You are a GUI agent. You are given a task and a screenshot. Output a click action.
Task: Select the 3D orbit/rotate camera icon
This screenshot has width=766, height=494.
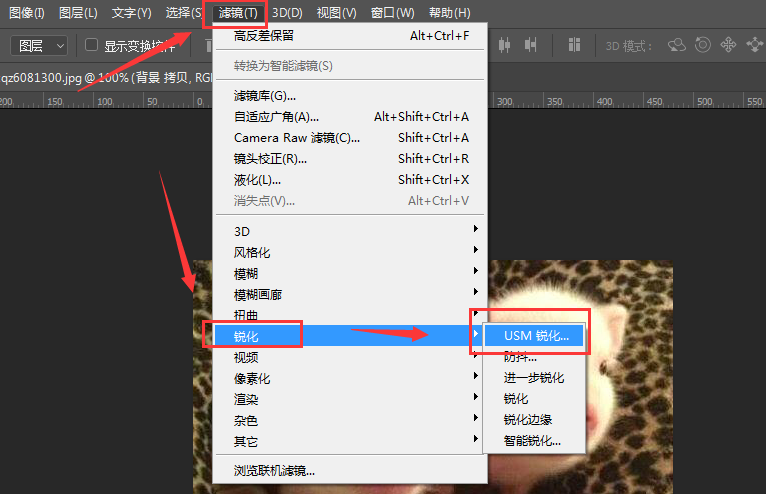click(677, 45)
